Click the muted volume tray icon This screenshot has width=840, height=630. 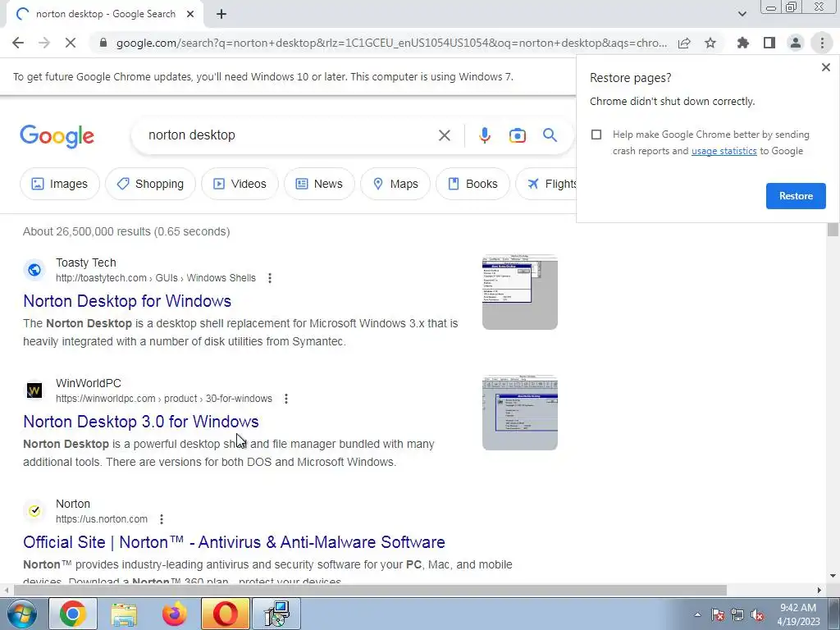757,614
